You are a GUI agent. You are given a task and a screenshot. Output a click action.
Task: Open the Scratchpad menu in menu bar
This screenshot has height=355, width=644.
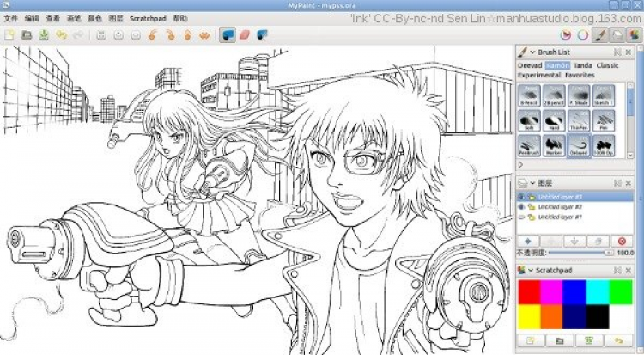(x=148, y=19)
